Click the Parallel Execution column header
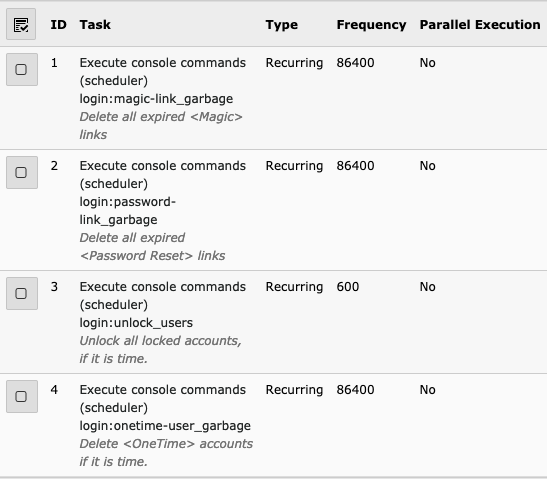547x479 pixels. (x=480, y=25)
